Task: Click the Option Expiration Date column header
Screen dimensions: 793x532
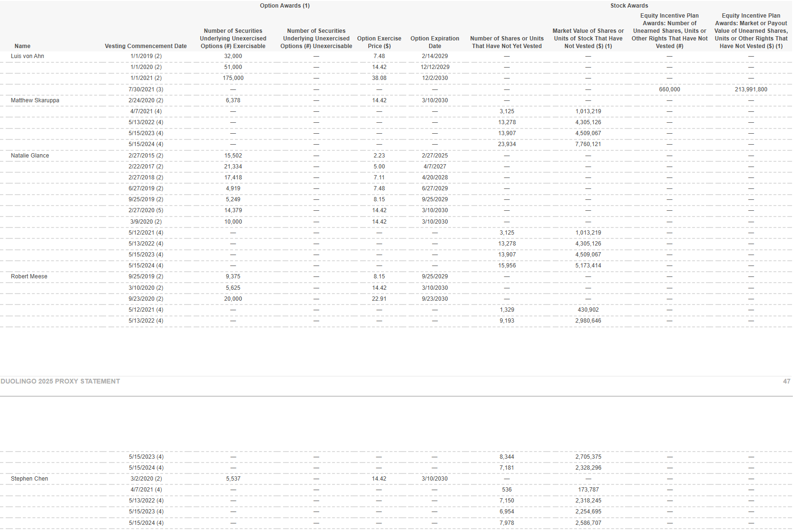Action: tap(435, 42)
